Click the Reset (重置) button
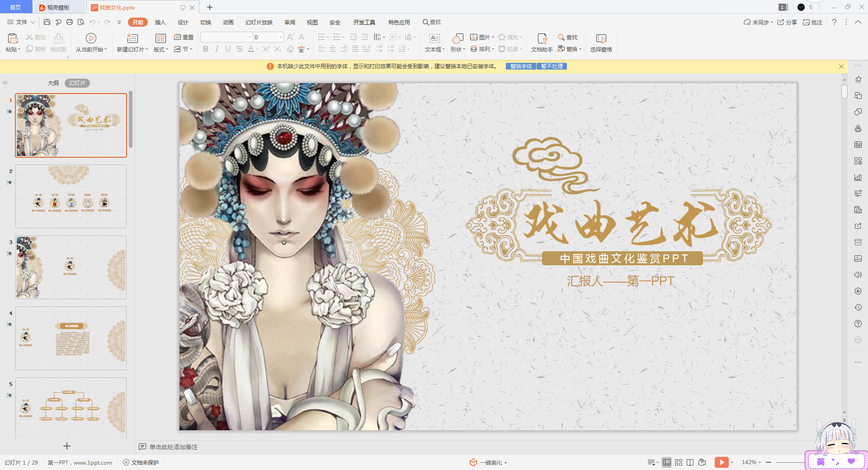The image size is (868, 470). [184, 37]
